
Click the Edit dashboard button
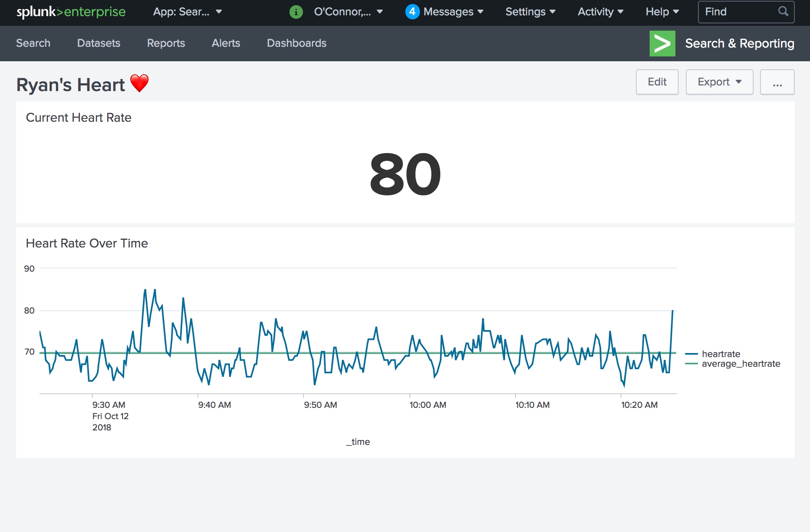(657, 82)
